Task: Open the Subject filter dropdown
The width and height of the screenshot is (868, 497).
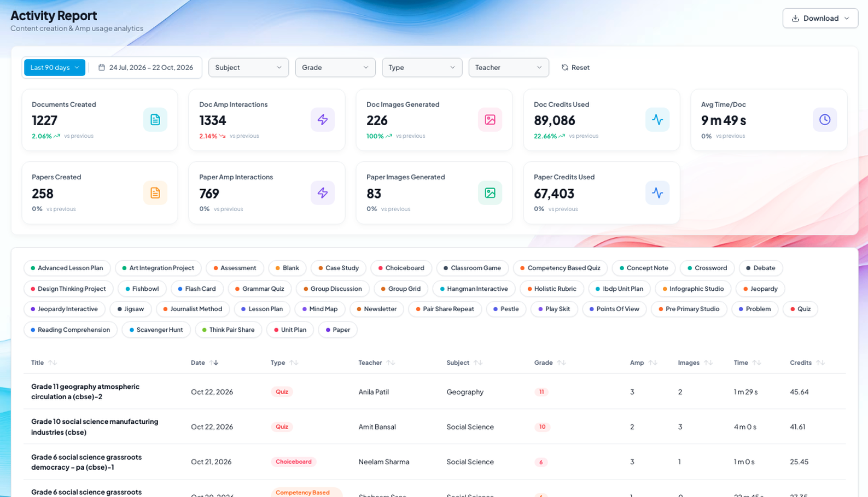Action: (248, 68)
